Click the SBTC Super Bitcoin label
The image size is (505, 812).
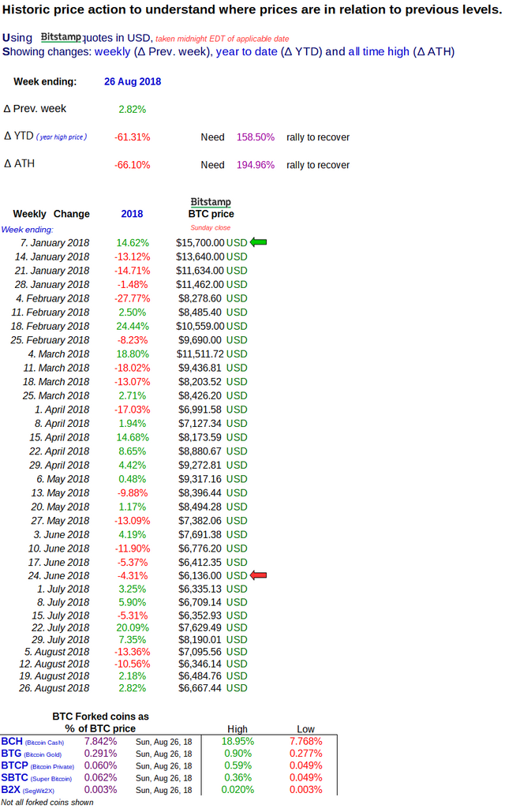coord(36,777)
